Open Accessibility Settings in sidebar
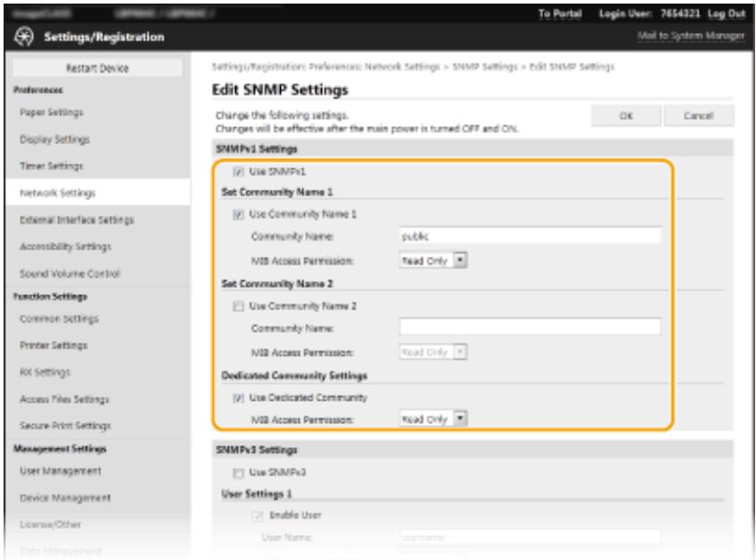This screenshot has width=756, height=560. 65,247
